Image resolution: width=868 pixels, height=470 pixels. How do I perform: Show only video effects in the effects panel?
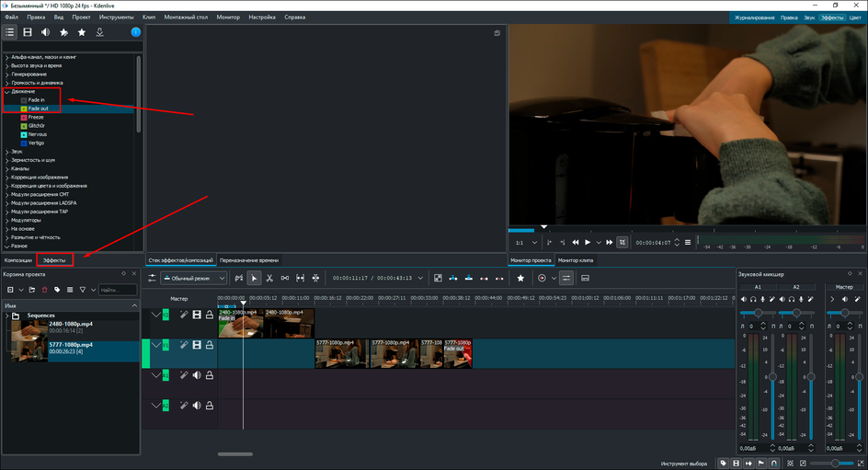[x=28, y=32]
